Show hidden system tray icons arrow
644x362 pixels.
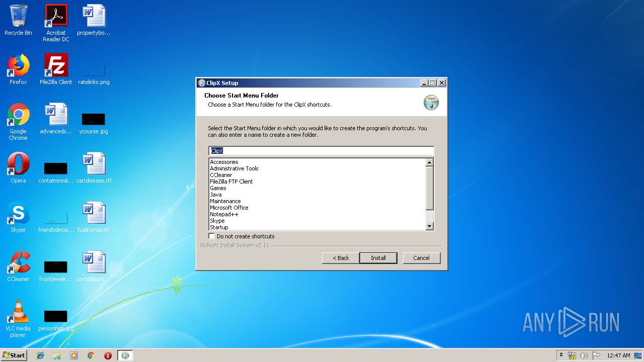click(x=561, y=355)
